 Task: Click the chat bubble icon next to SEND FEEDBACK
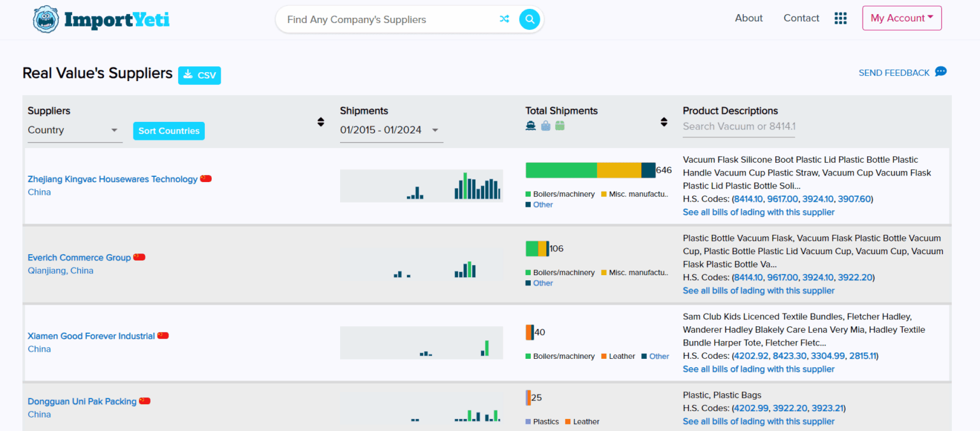click(940, 72)
